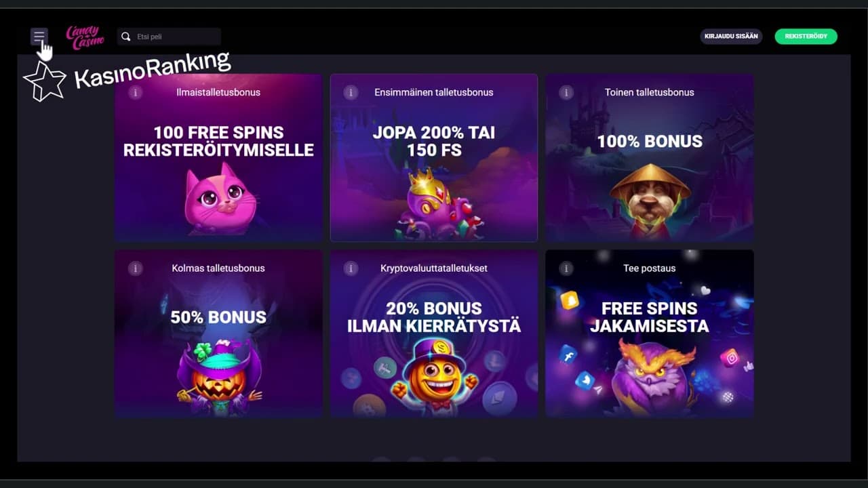
Task: Select the 100% Bonus second deposit card
Action: (650, 157)
